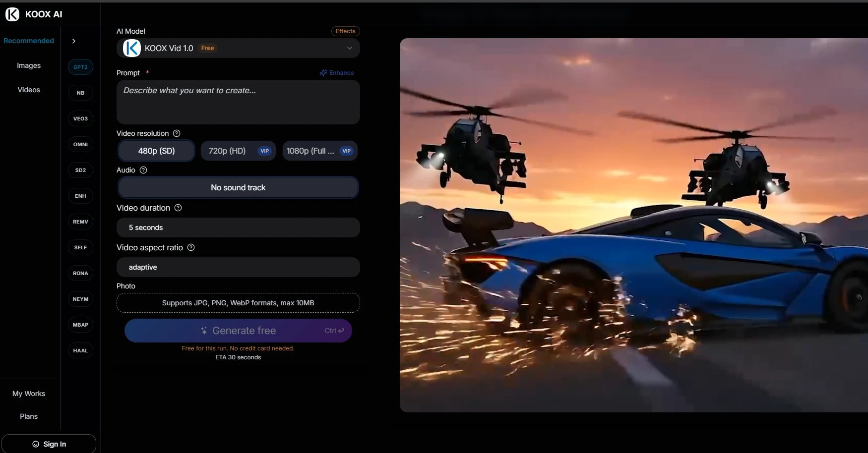The image size is (868, 453).
Task: Open video resolution help icon
Action: pos(177,133)
